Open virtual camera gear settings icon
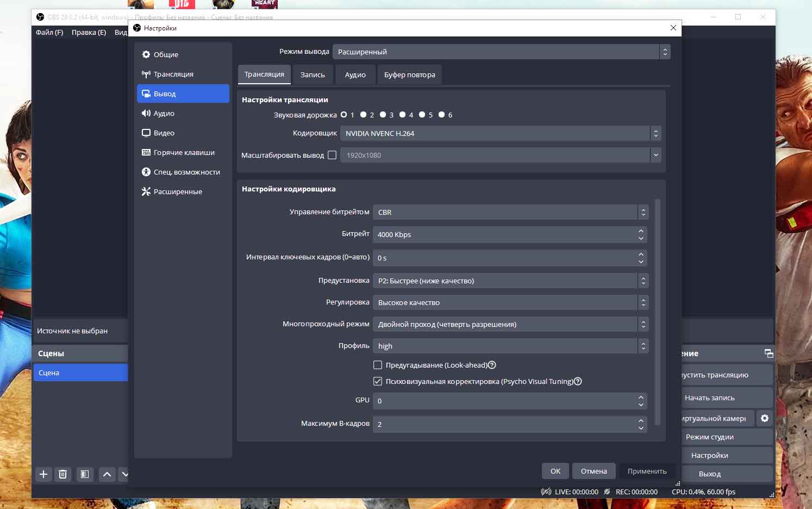 765,418
